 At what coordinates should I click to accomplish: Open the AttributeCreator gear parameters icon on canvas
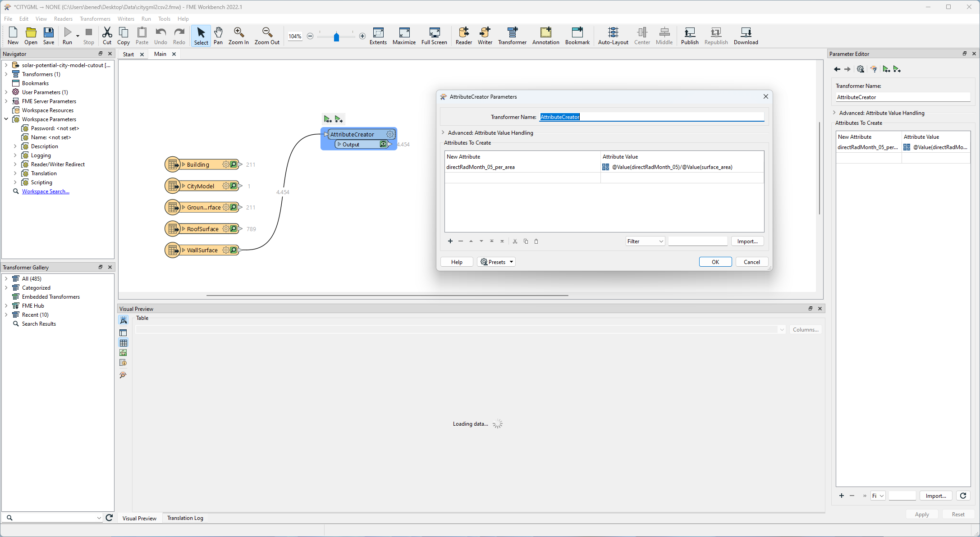(390, 134)
